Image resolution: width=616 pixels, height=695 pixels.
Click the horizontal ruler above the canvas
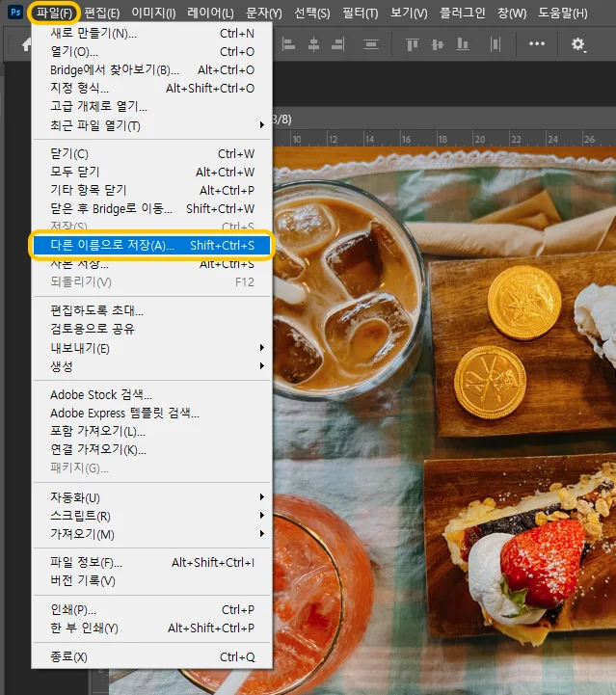(444, 139)
